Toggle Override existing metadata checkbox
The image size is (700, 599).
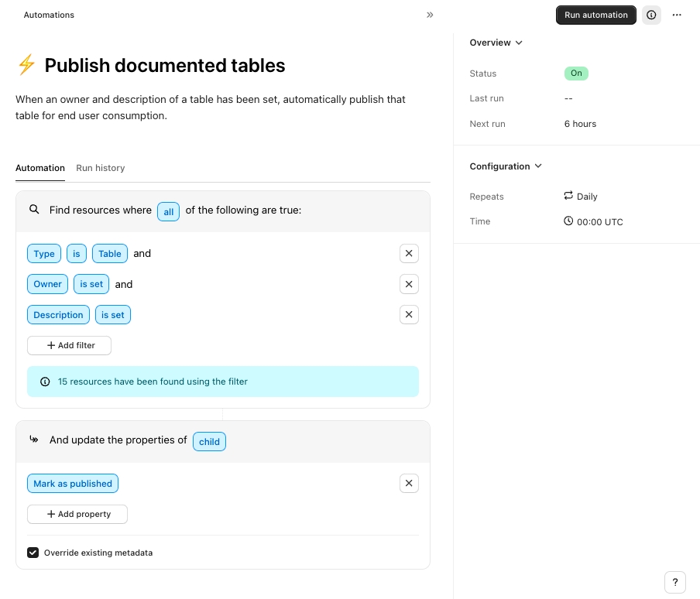pyautogui.click(x=33, y=553)
